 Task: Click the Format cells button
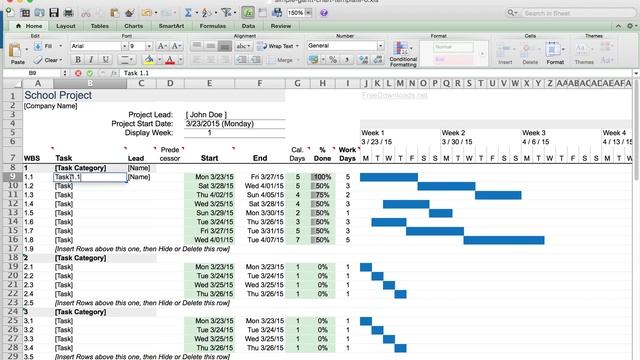(555, 53)
